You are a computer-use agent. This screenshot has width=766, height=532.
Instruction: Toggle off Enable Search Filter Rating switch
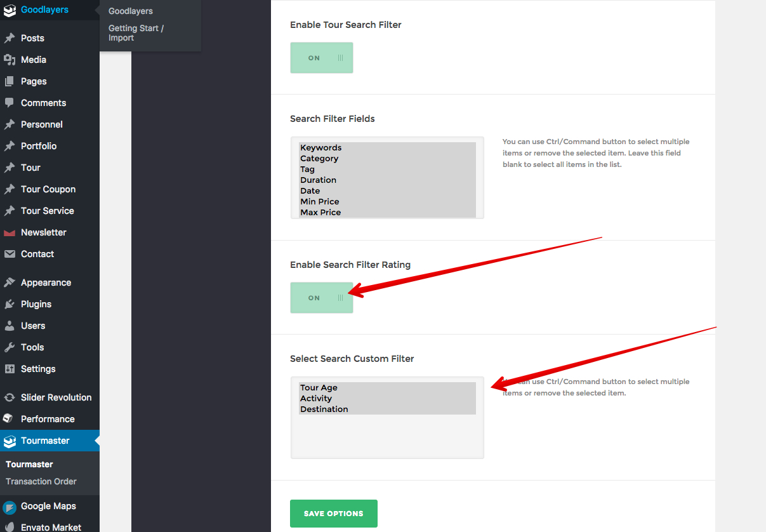(322, 298)
